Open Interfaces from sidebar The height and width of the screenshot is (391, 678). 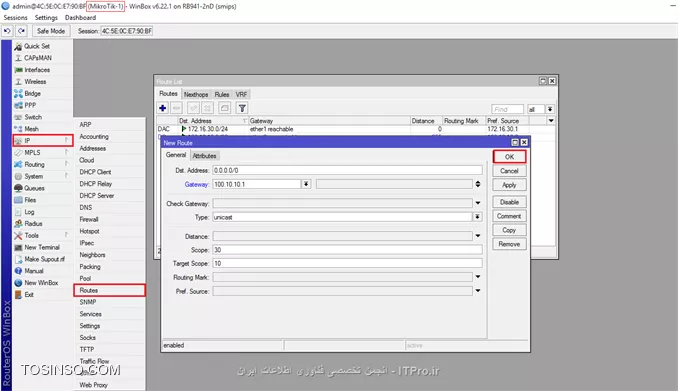click(x=37, y=70)
